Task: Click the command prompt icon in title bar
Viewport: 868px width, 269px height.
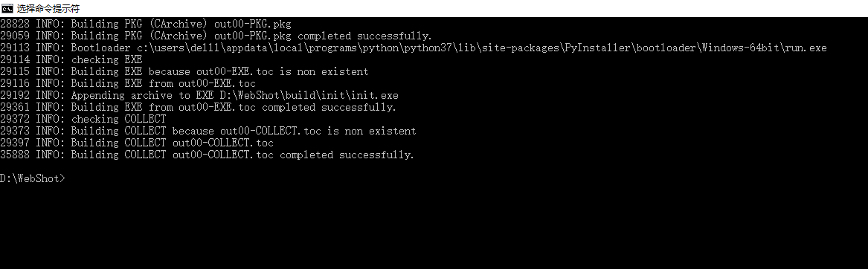Action: [7, 8]
